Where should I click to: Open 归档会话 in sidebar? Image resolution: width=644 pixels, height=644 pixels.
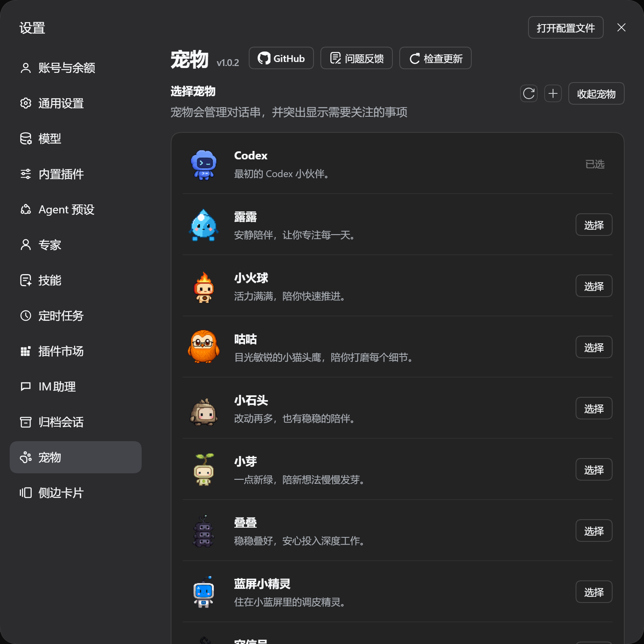76,422
